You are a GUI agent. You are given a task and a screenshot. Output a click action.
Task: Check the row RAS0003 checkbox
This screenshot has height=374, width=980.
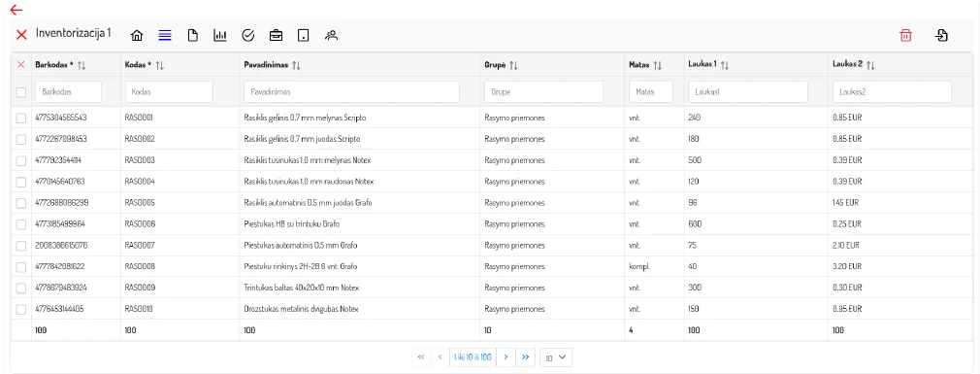(21, 160)
